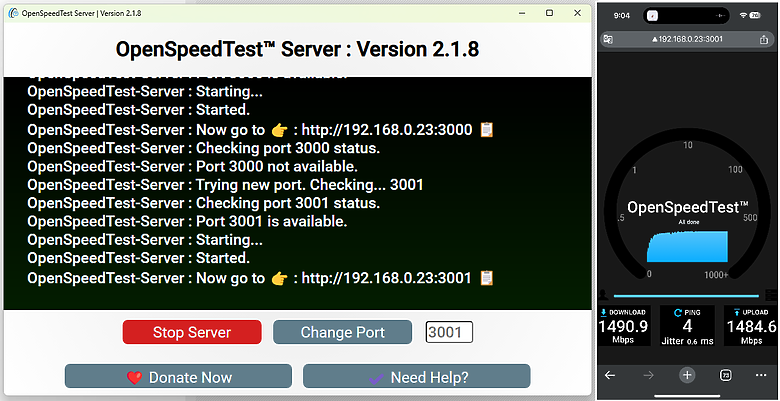Tap the forward arrow in the phone browser
780x401 pixels.
tap(648, 375)
